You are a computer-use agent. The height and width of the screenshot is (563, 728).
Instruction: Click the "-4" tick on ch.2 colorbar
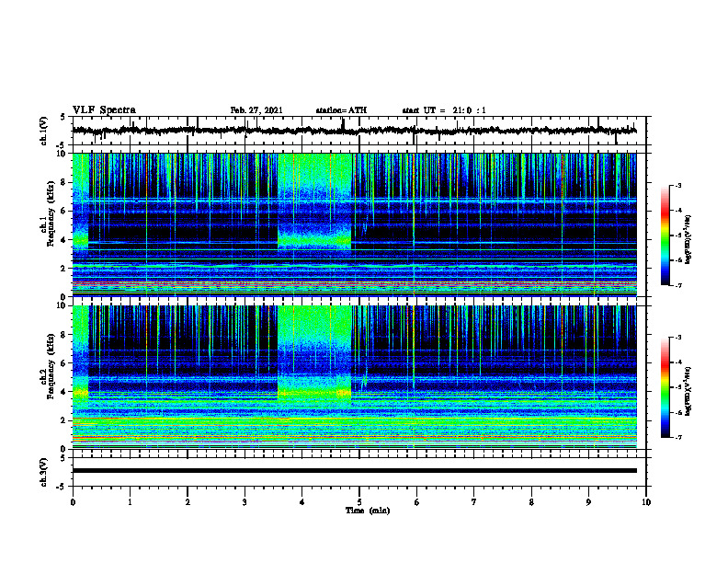coord(678,362)
